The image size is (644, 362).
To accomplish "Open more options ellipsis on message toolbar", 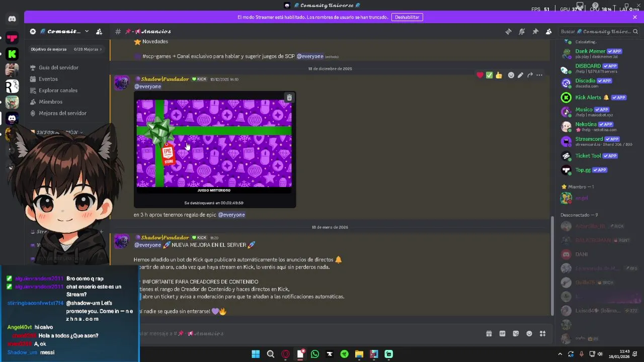I will (x=539, y=75).
